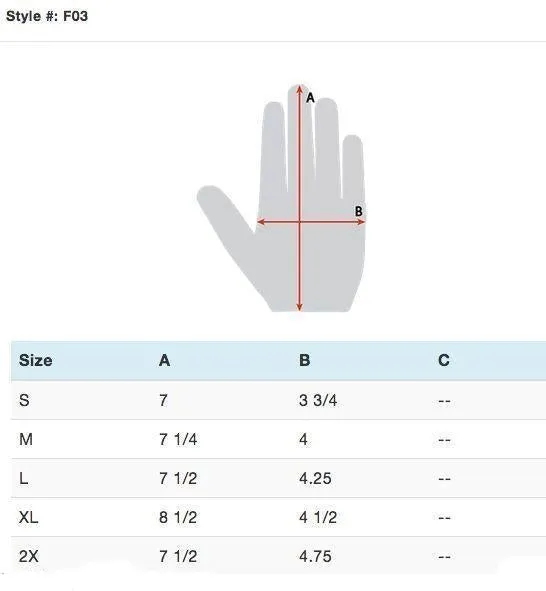Click the 3 3/4 value for size S
Screen dimensions: 546x591
click(318, 400)
